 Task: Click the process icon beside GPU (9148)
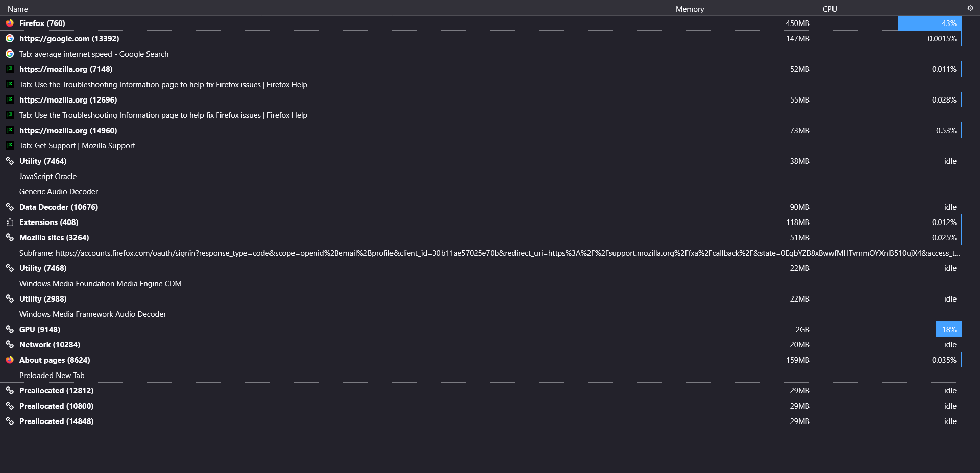[x=10, y=329]
